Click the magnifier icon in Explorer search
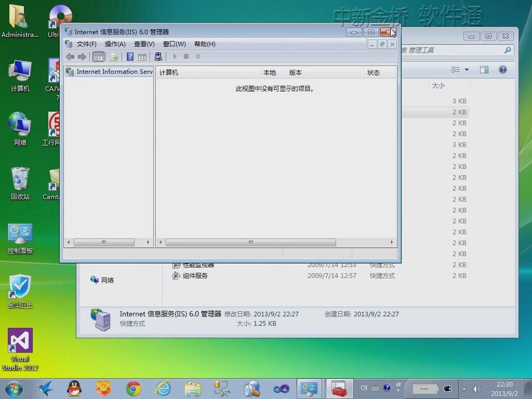 coord(508,50)
